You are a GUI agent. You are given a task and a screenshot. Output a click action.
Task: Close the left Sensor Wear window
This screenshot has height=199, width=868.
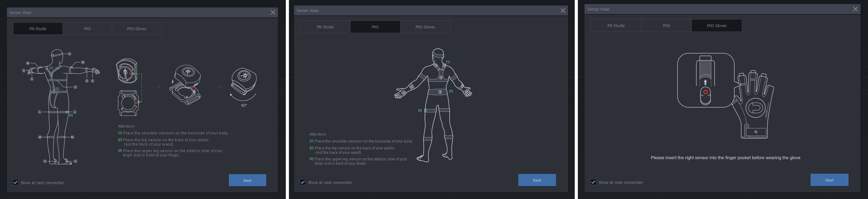[273, 12]
